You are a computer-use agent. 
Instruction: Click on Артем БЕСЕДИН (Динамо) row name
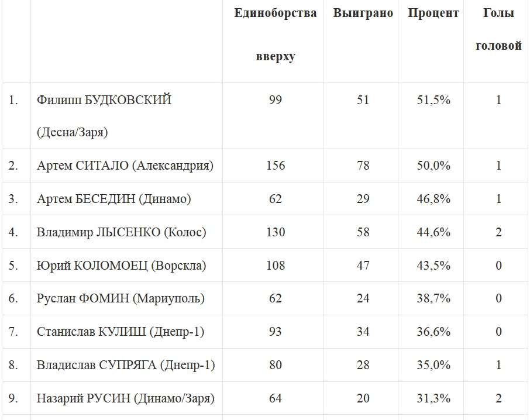[114, 199]
